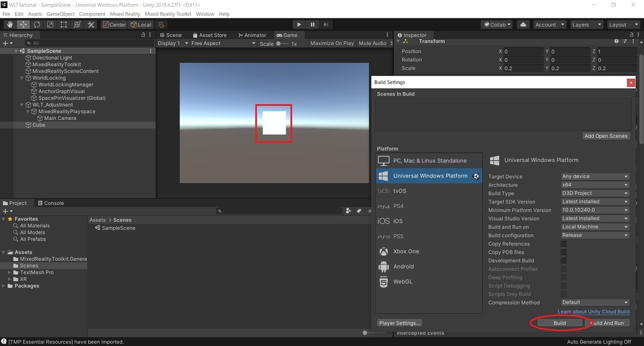Open the Architecture dropdown

coord(595,185)
